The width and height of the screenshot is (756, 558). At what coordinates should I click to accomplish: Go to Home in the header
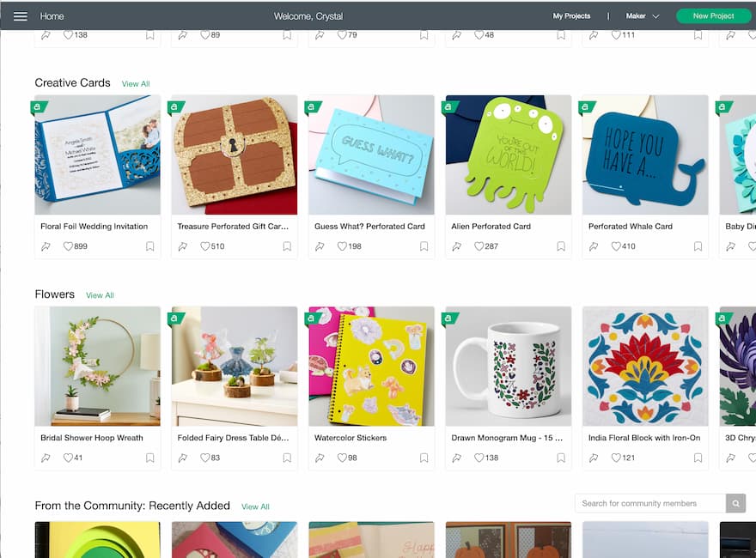click(x=52, y=16)
